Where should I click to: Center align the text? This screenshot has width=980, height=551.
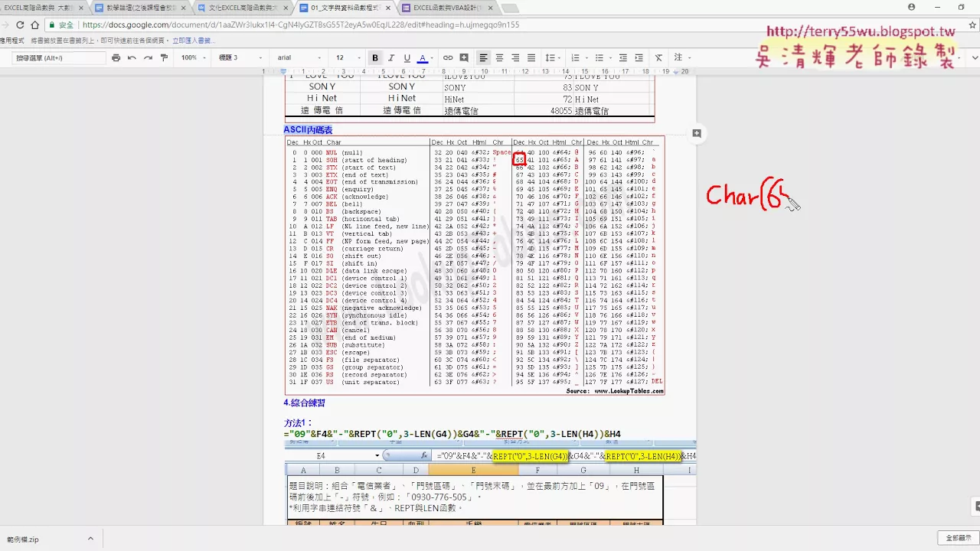499,58
